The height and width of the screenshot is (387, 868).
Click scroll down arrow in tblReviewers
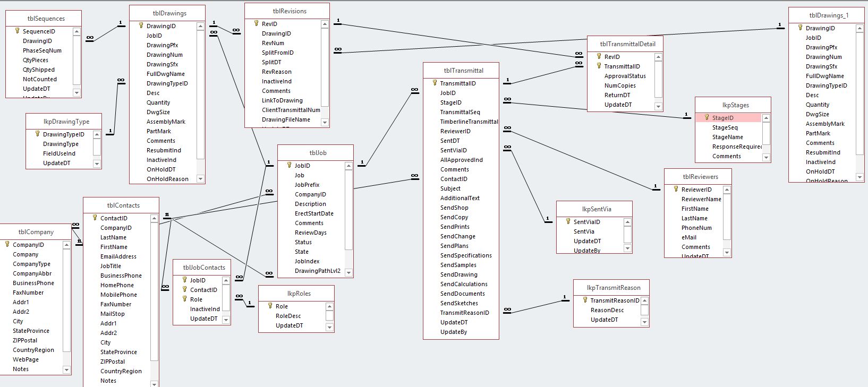tap(727, 253)
